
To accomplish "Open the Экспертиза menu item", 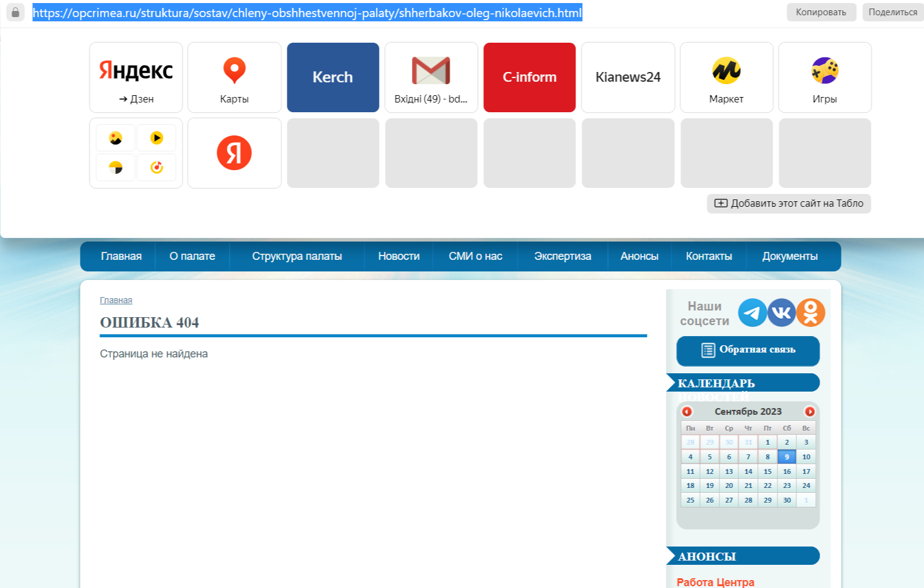I will (x=563, y=256).
